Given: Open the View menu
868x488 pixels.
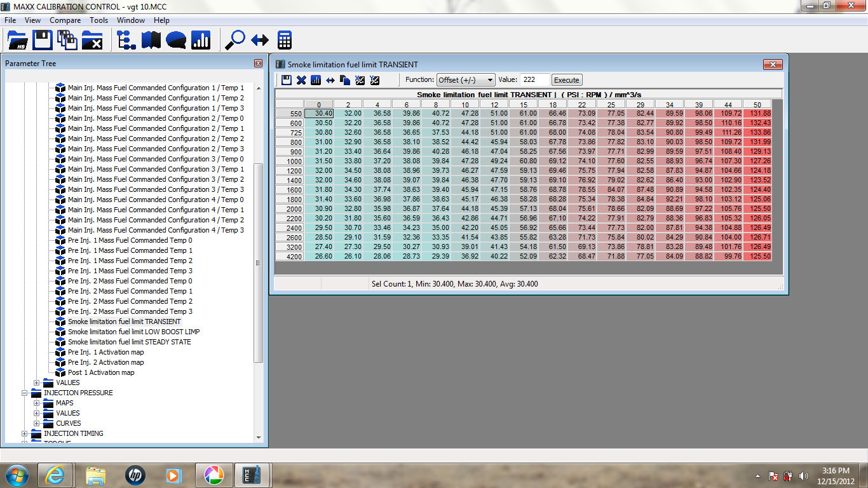Looking at the screenshot, I should click(x=32, y=20).
